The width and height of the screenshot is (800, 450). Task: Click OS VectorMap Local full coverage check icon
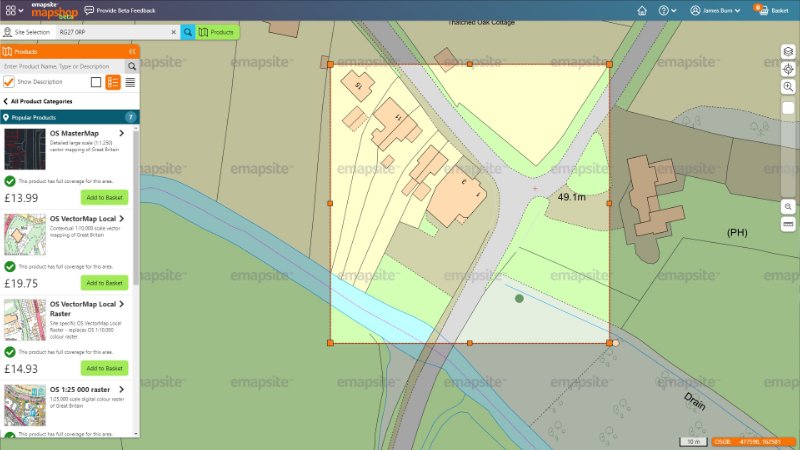10,266
